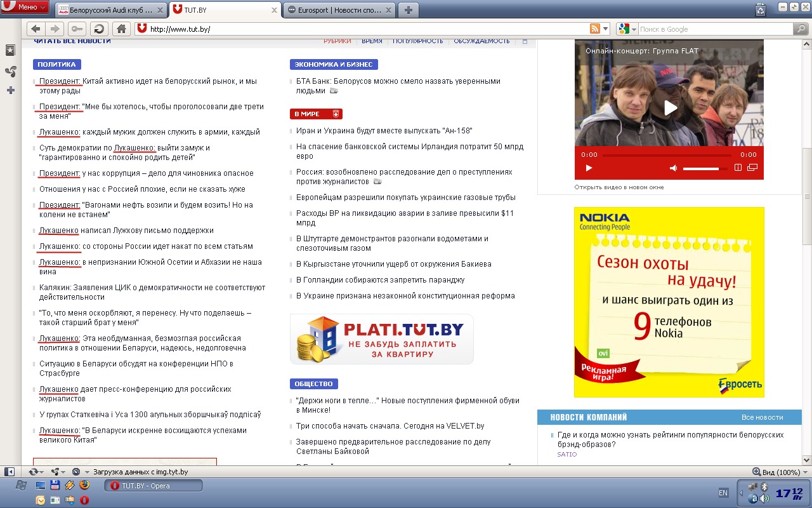Open the Opera Unite status bar dropdown

(58, 472)
